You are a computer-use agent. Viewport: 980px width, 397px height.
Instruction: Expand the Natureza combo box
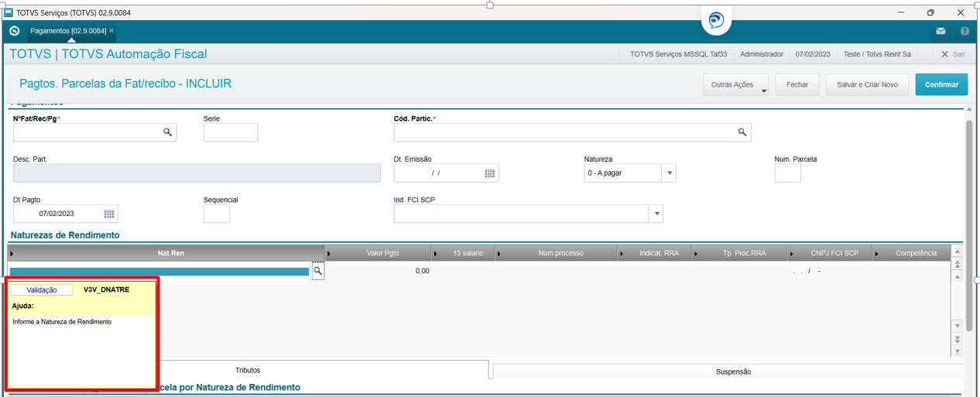(669, 173)
